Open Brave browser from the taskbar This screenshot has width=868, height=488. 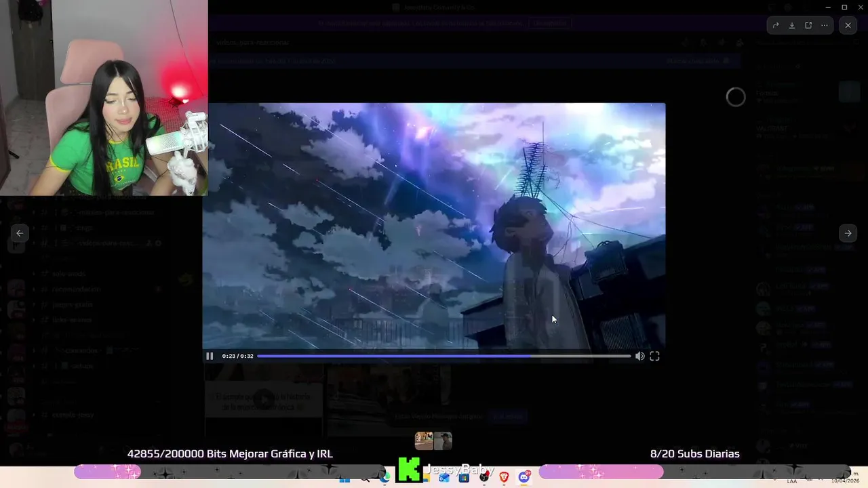click(x=504, y=478)
